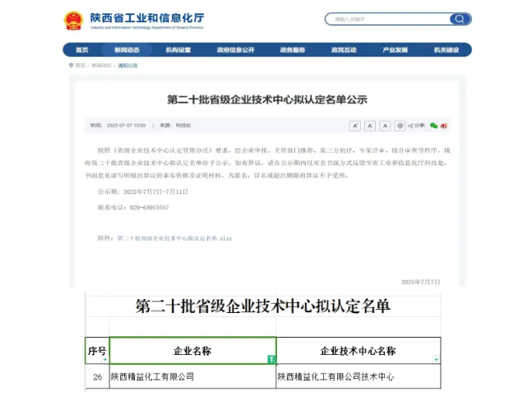Share article to Weibo
Viewport: 532px width, 396px height.
click(x=444, y=126)
